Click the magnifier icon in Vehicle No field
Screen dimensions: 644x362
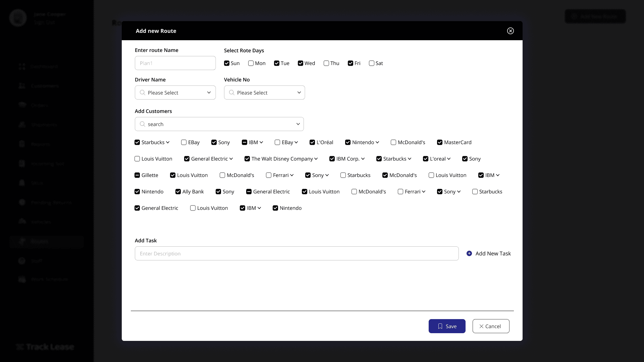click(x=231, y=93)
